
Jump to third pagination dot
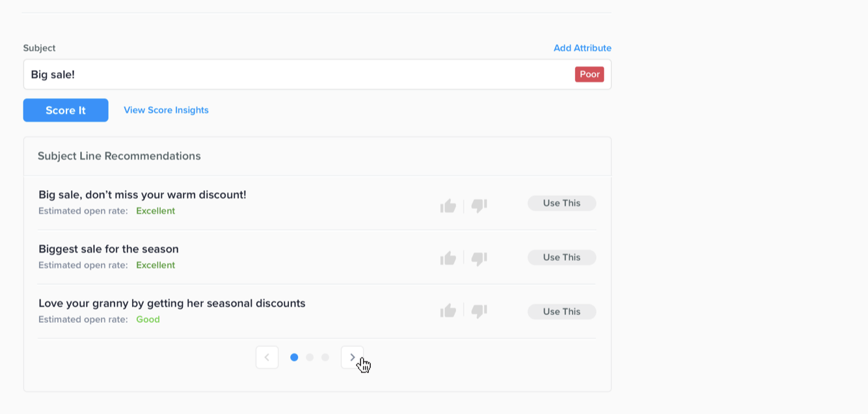click(x=325, y=357)
